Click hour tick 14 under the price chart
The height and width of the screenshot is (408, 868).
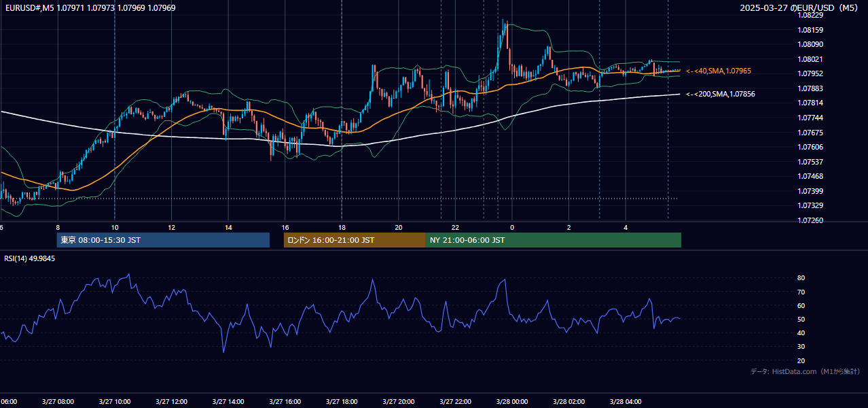[228, 228]
